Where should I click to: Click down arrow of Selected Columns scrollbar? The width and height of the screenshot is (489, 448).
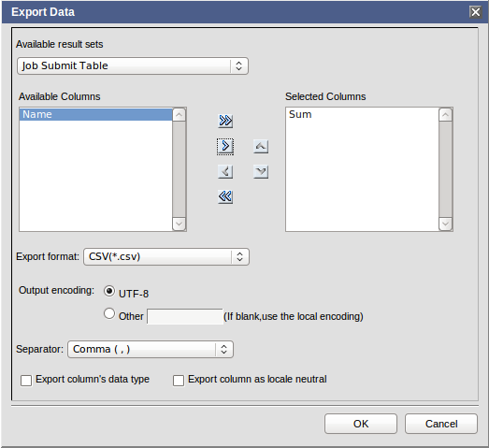coord(445,224)
